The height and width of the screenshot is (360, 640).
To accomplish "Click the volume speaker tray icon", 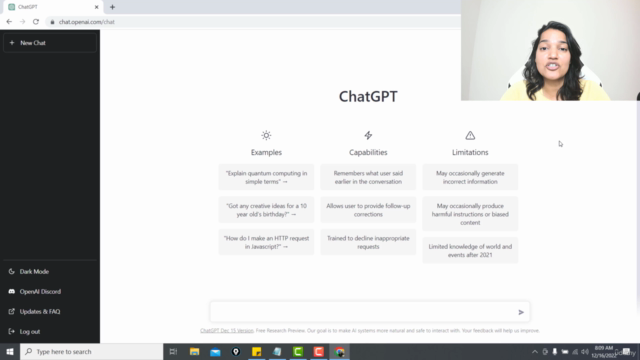I will click(585, 352).
